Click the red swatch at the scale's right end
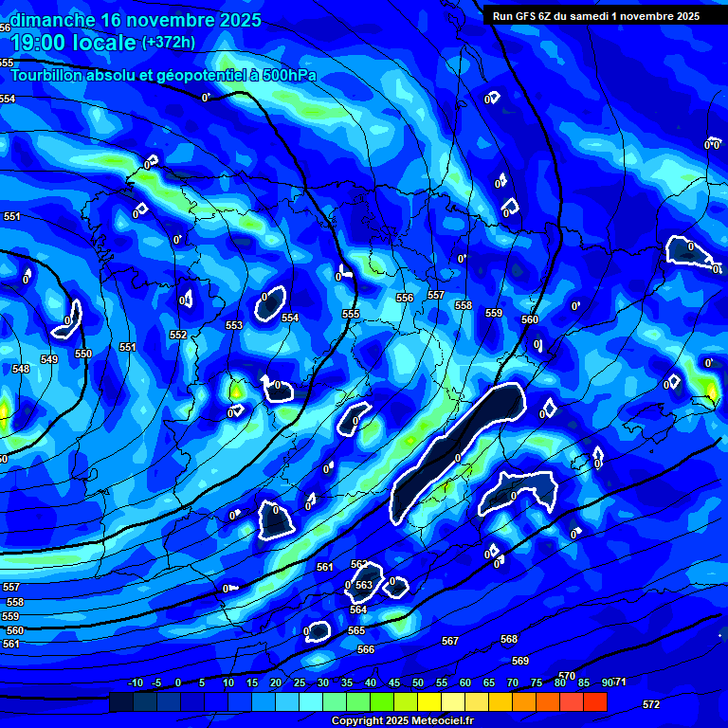Screen dimensions: 728x728 595,702
